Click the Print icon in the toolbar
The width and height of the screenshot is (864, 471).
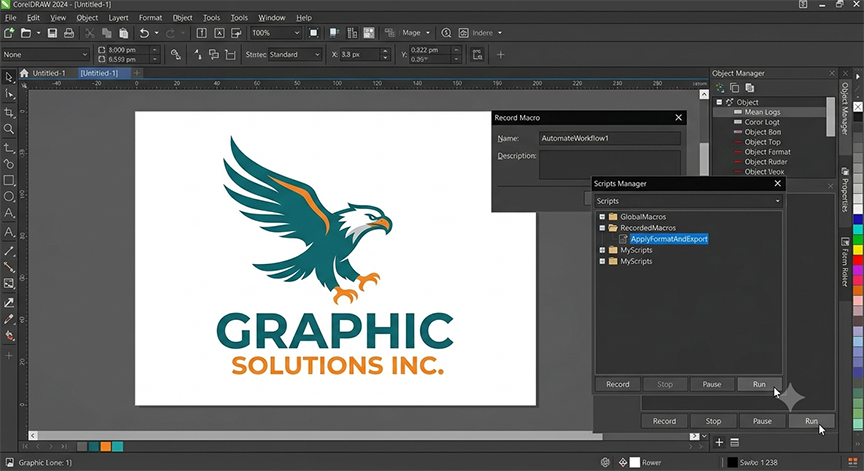click(x=69, y=33)
